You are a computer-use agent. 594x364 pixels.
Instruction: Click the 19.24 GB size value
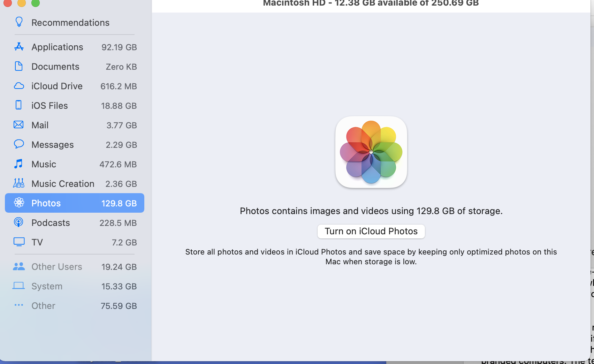(119, 267)
